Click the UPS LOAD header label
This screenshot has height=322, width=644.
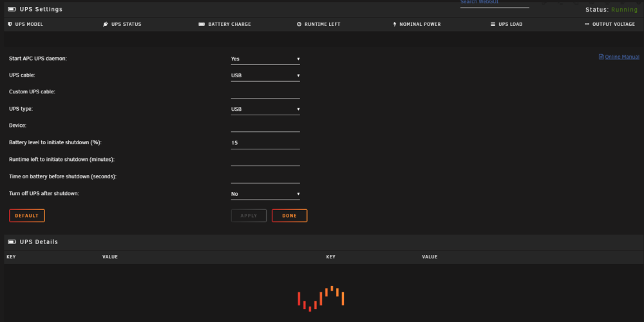(x=511, y=24)
